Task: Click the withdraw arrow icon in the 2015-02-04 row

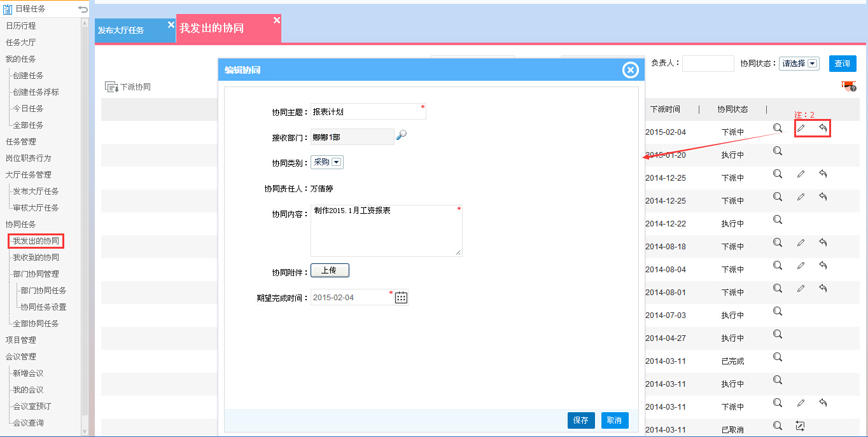Action: click(x=823, y=128)
